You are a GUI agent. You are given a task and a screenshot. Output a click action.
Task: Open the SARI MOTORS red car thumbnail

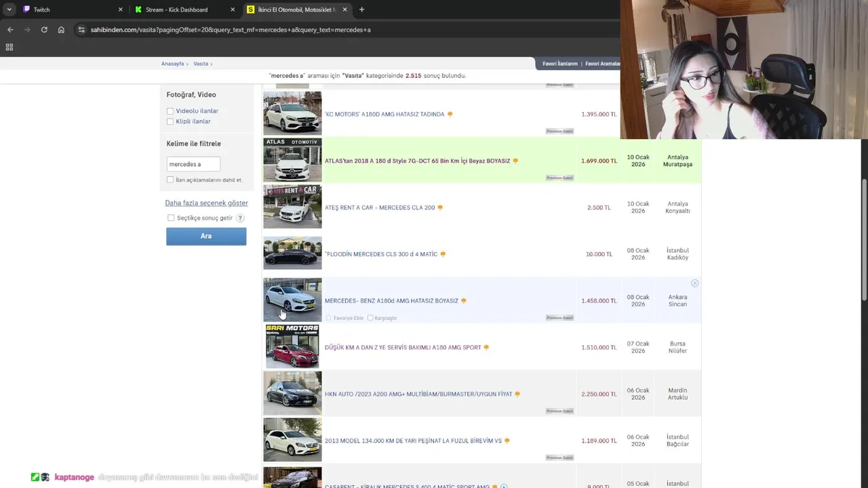pos(292,346)
